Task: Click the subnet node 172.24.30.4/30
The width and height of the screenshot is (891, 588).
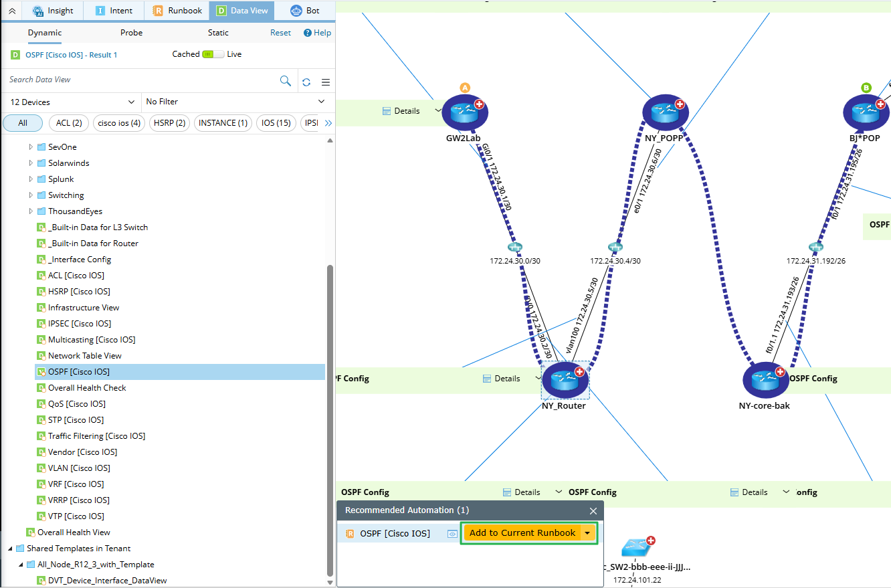Action: click(x=615, y=247)
